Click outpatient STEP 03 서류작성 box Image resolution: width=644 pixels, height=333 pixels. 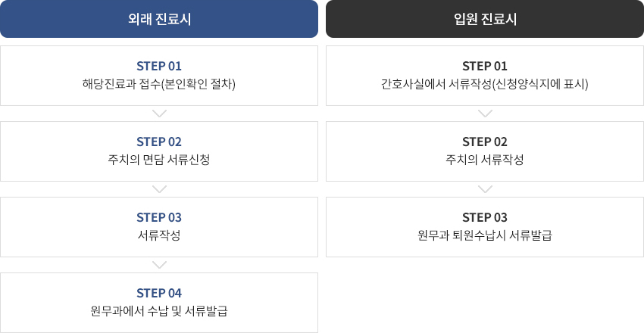(x=159, y=227)
